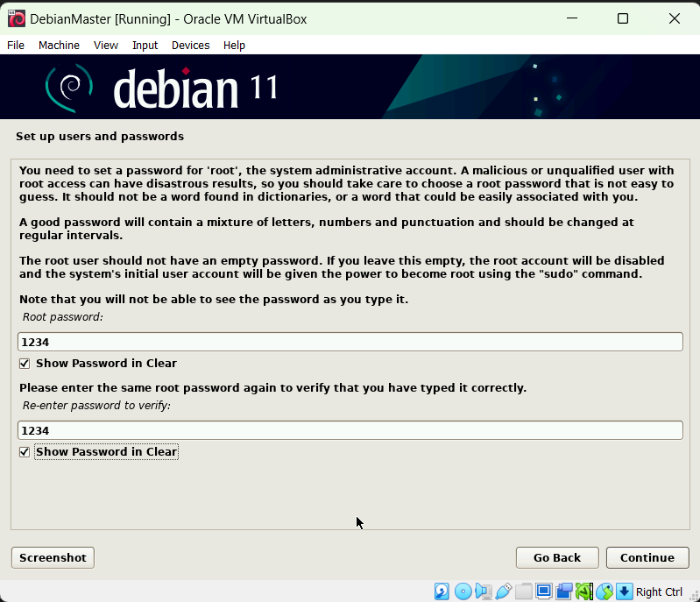Click the Right Ctrl host key label
Screen dimensions: 700x602
(x=659, y=591)
